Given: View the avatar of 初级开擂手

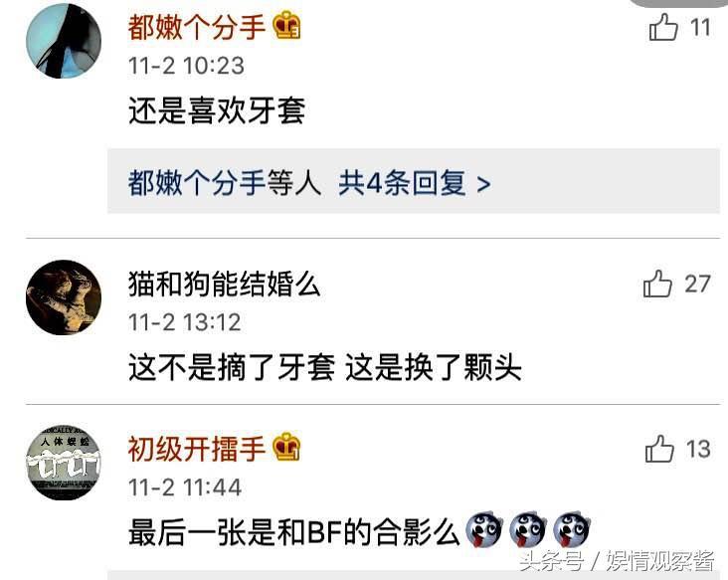Looking at the screenshot, I should pyautogui.click(x=64, y=463).
